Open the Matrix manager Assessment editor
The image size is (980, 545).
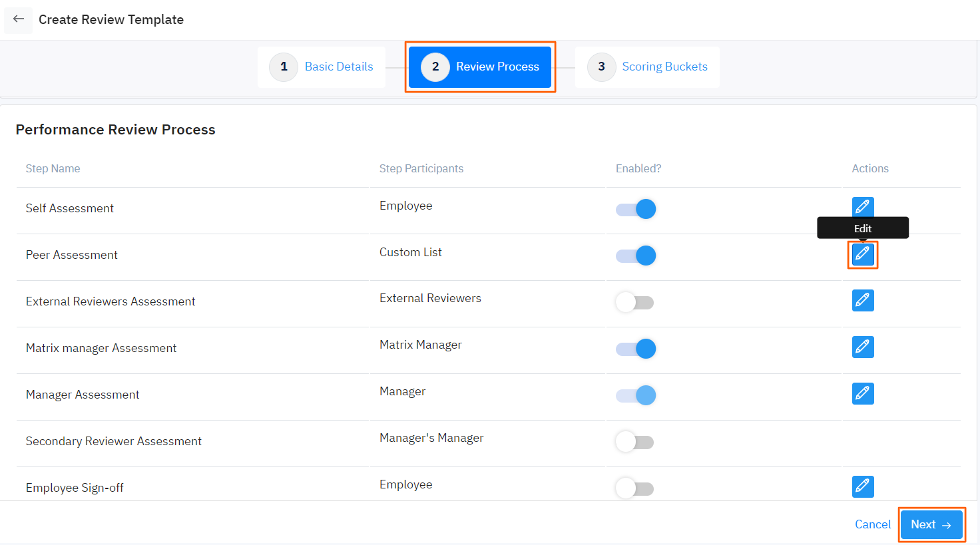coord(862,347)
